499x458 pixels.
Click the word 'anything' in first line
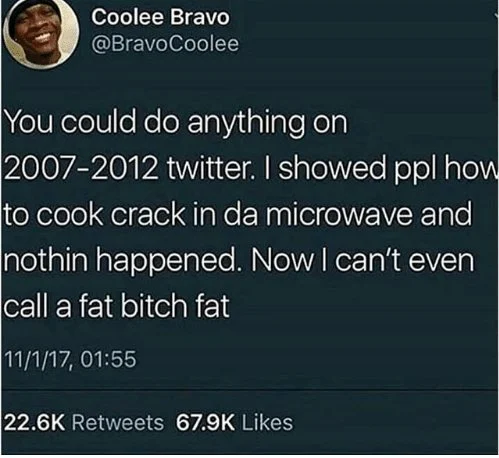pyautogui.click(x=246, y=124)
